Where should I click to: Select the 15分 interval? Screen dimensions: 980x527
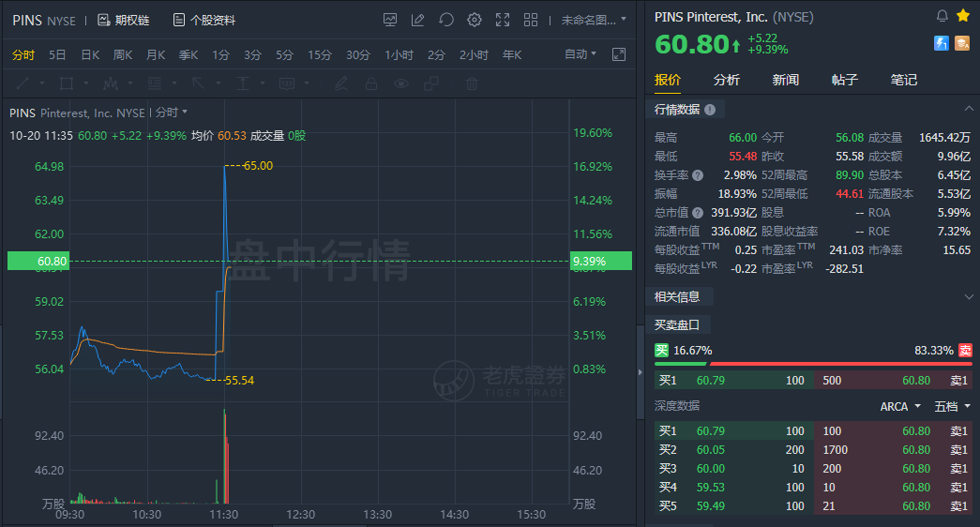click(x=320, y=55)
